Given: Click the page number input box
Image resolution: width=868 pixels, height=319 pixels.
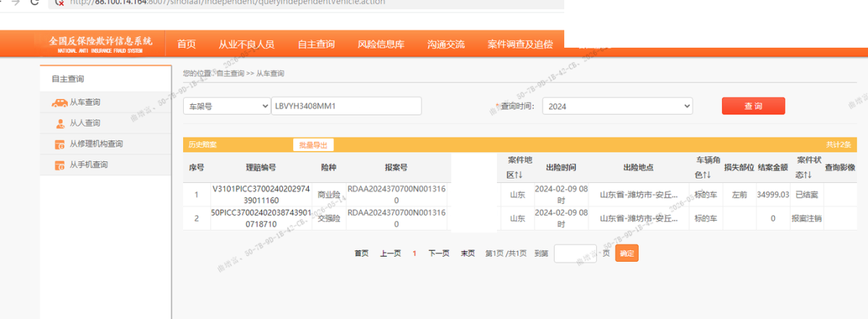Looking at the screenshot, I should click(575, 253).
